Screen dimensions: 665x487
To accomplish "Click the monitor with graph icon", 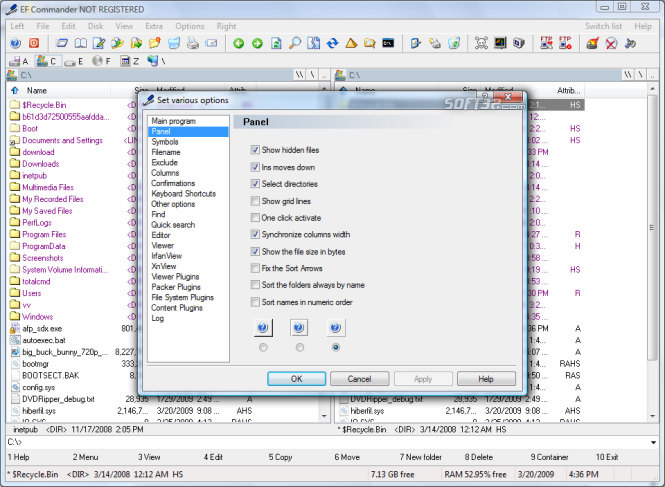I will pyautogui.click(x=500, y=43).
